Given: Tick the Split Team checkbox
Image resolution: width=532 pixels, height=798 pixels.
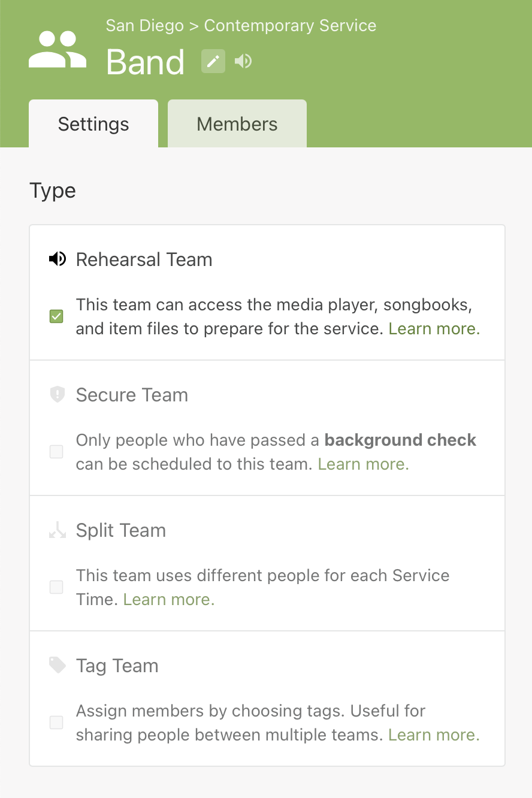Looking at the screenshot, I should [x=56, y=587].
